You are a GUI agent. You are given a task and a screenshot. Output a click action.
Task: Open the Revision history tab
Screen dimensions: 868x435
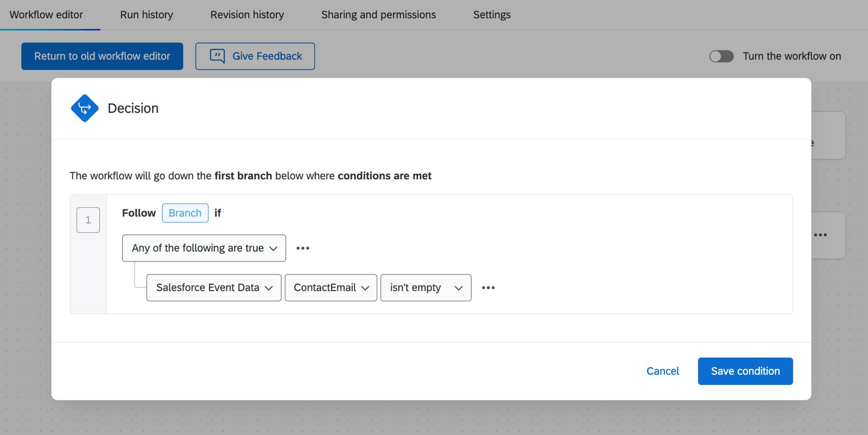click(x=247, y=15)
